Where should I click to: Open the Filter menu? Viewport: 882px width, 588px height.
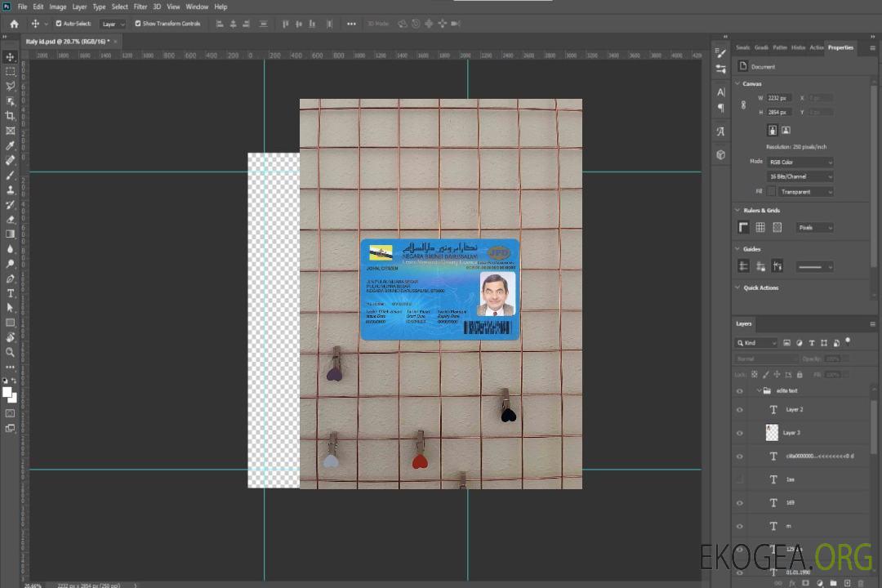pos(140,7)
